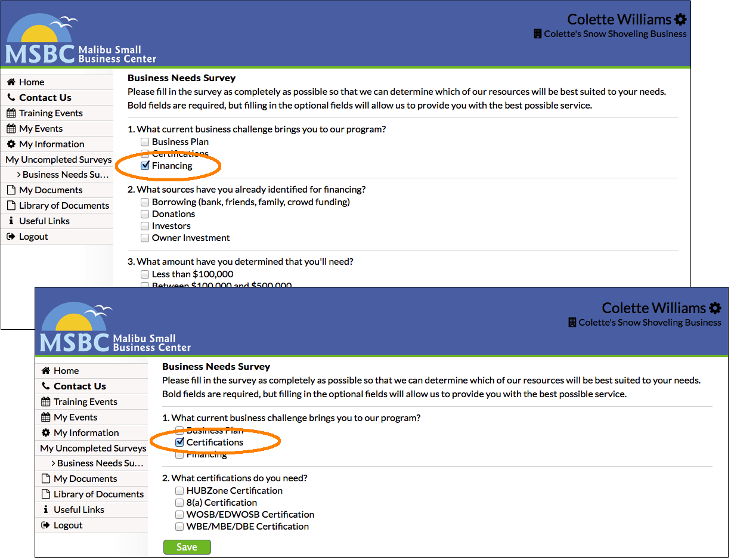
Task: Open My Uncompleted Surveys in front window sidebar
Action: tap(93, 448)
